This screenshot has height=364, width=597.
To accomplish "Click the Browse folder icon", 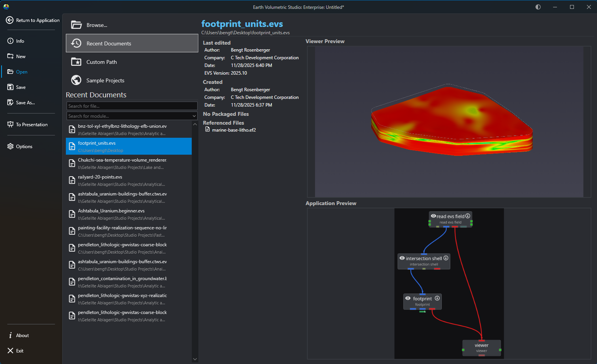I will 76,25.
